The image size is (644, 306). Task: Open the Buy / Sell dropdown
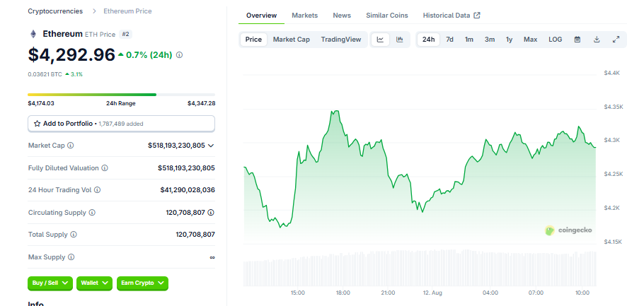(50, 283)
